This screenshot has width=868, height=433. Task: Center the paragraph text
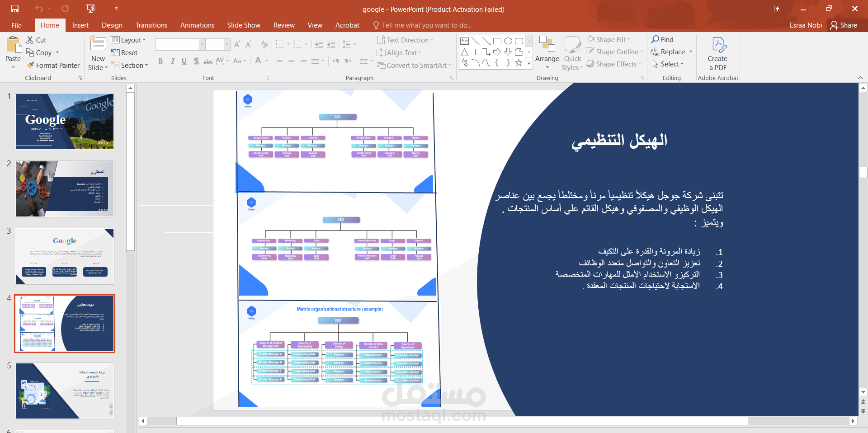pyautogui.click(x=292, y=61)
